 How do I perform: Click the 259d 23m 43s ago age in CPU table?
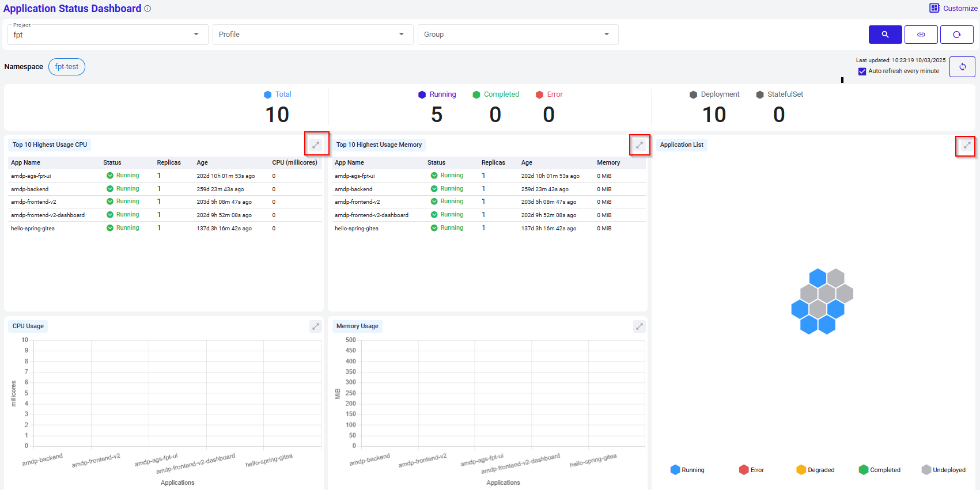(220, 189)
